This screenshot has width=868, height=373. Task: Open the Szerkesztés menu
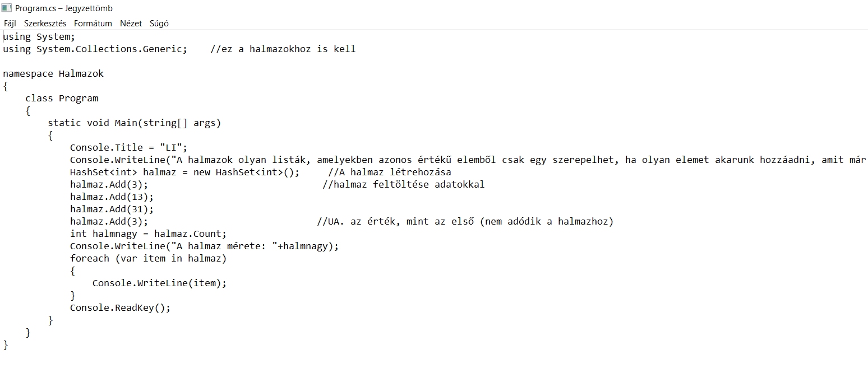[45, 24]
